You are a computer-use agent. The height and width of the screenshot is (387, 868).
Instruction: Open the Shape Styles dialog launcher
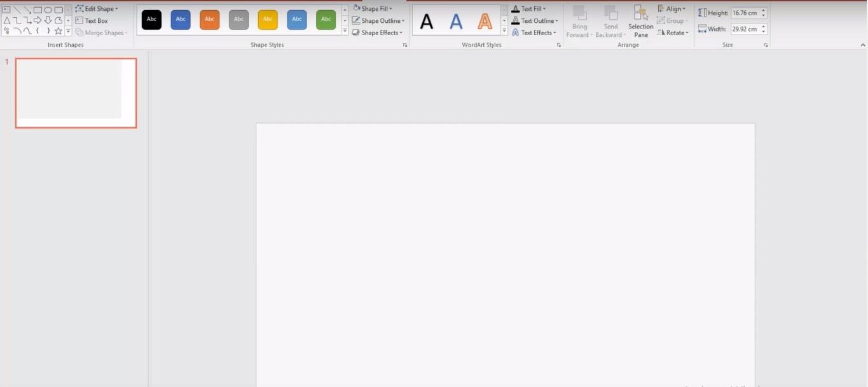405,45
